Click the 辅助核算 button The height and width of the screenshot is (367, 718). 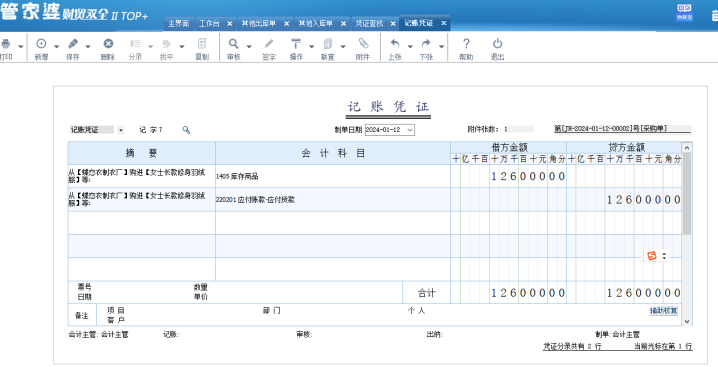[x=664, y=311]
